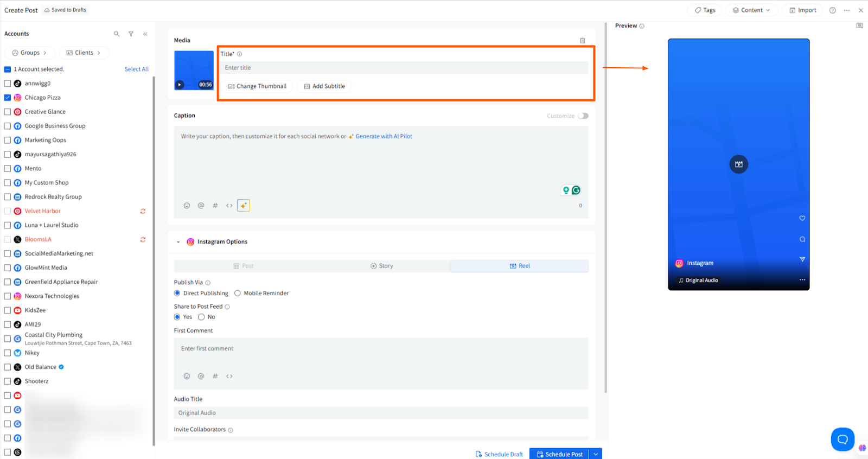868x459 pixels.
Task: Open the Content dropdown
Action: pos(751,10)
